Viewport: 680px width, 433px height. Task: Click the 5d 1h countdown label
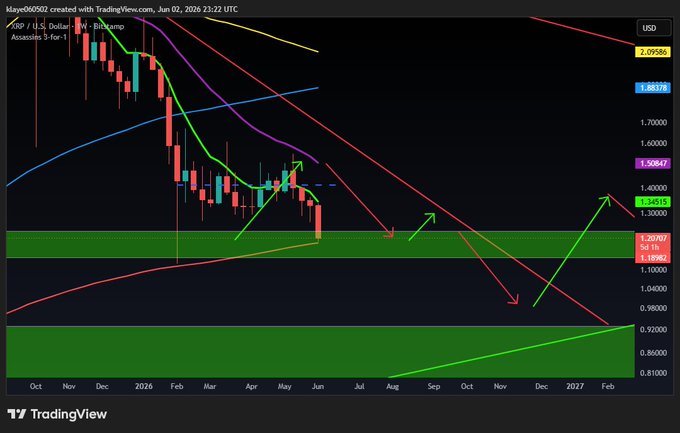point(650,247)
